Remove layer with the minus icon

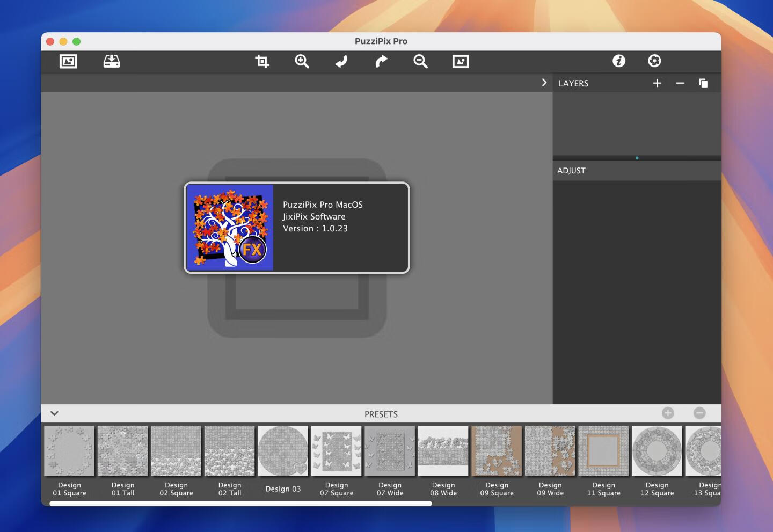coord(680,83)
